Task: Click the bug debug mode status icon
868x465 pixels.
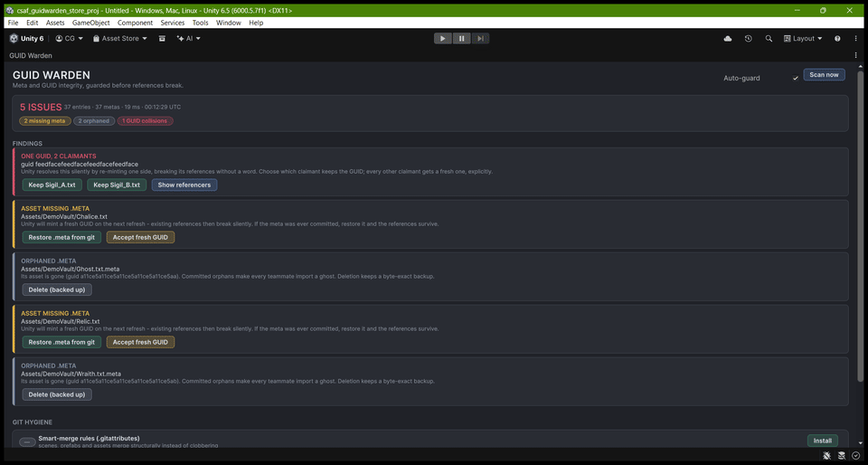Action: point(826,456)
